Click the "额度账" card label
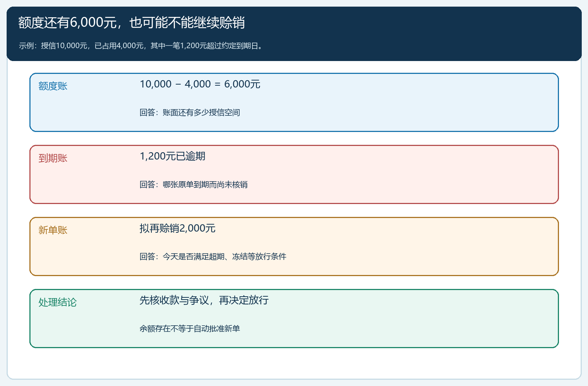This screenshot has width=588, height=386. pyautogui.click(x=53, y=86)
